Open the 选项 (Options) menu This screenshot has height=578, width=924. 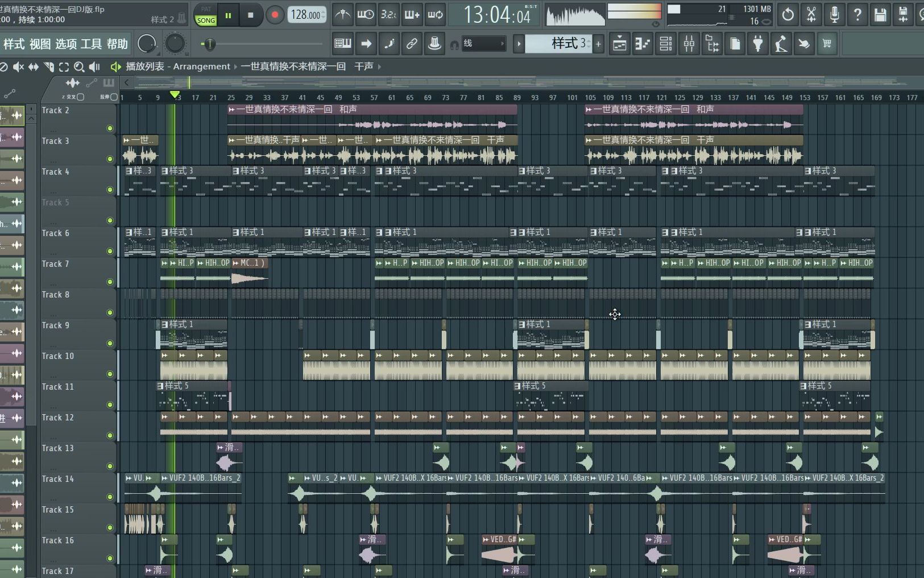66,44
